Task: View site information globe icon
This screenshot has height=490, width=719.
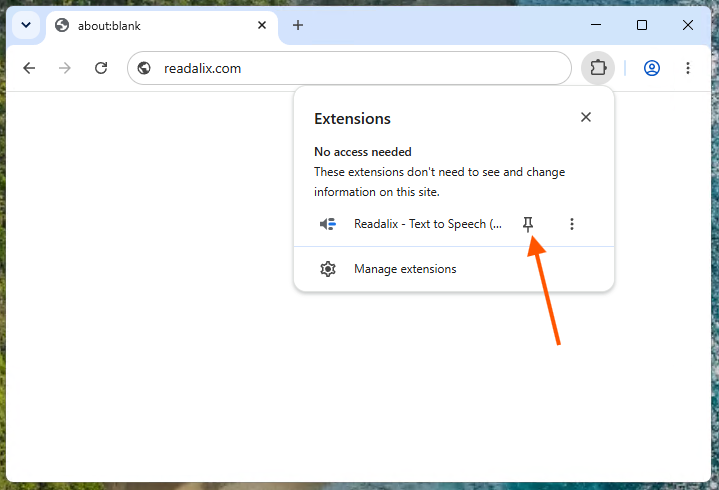Action: pyautogui.click(x=144, y=68)
